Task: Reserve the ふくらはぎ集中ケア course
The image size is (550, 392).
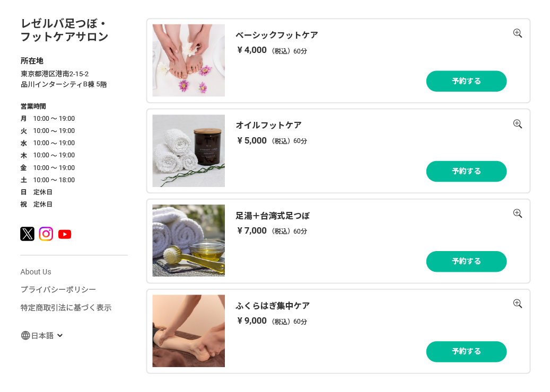Action: point(466,352)
